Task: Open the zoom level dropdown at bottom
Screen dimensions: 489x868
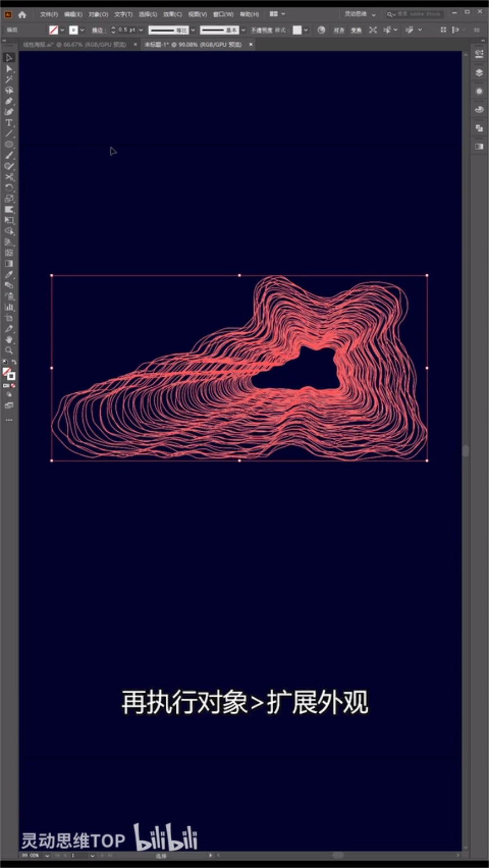Action: [x=47, y=855]
